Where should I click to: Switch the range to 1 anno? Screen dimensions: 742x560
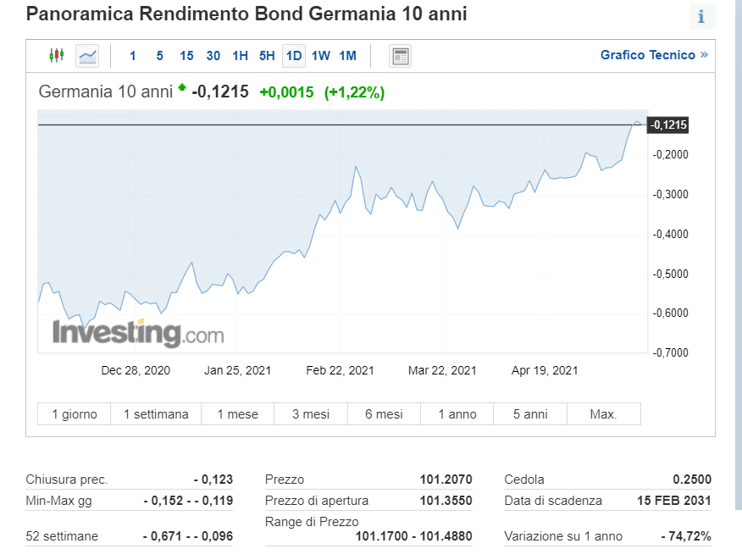[457, 414]
